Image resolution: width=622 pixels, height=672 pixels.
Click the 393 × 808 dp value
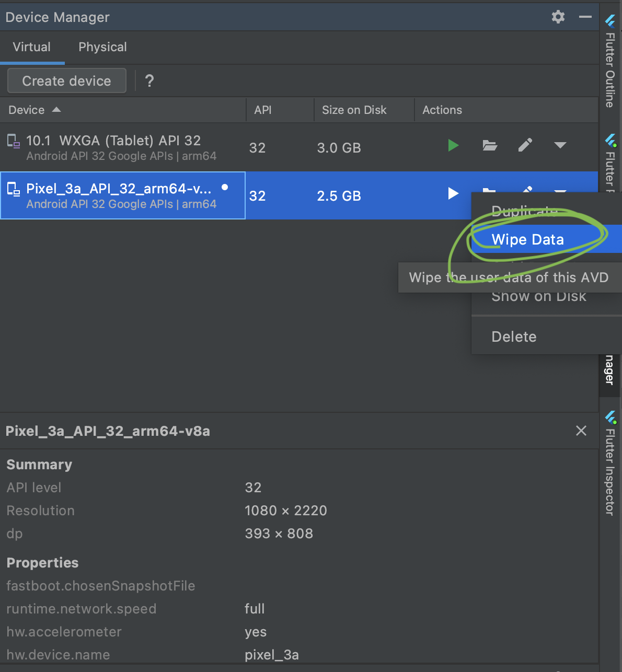[x=279, y=534]
